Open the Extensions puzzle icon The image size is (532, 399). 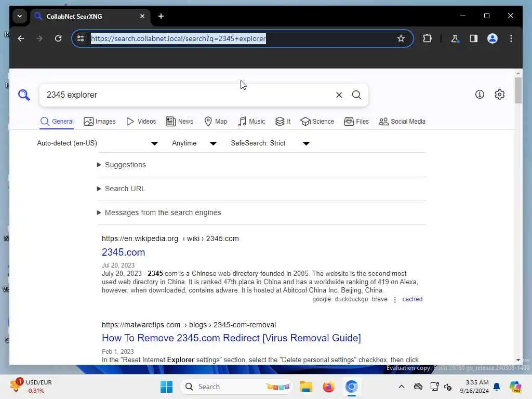click(427, 38)
